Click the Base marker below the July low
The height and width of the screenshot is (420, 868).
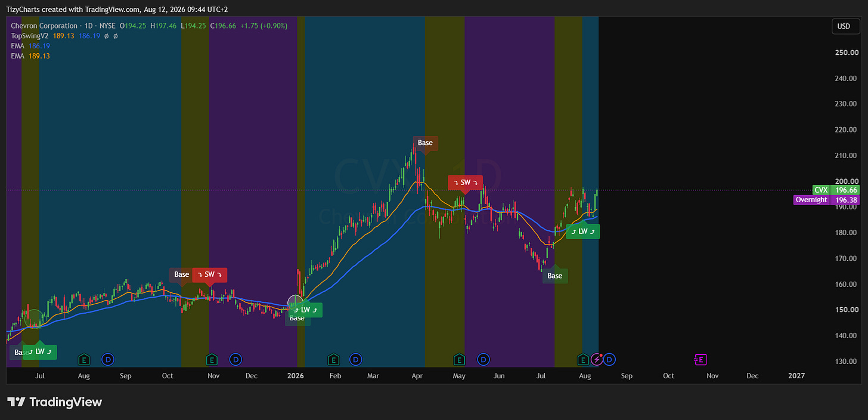click(x=555, y=276)
